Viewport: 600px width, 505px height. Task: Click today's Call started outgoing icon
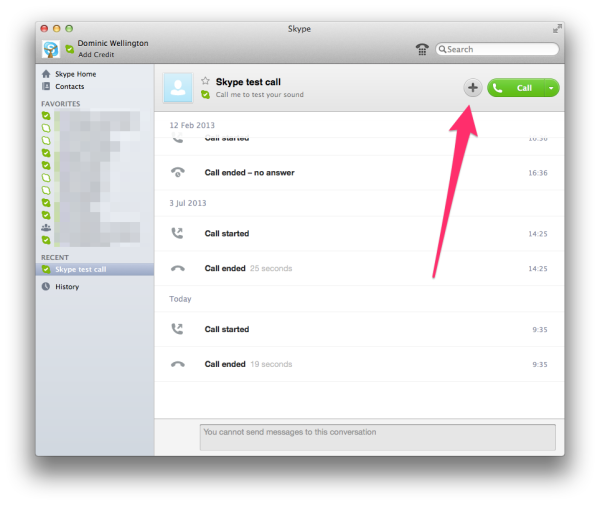pyautogui.click(x=178, y=329)
